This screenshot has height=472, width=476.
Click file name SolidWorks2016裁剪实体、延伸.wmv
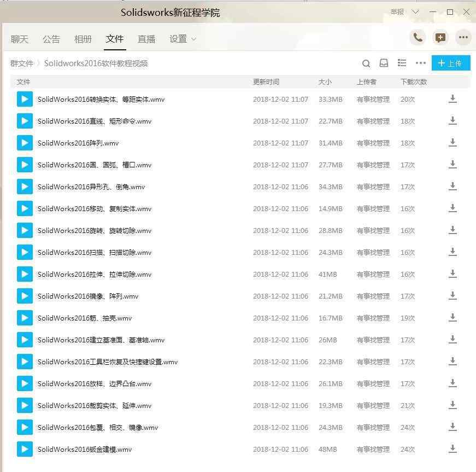pyautogui.click(x=95, y=405)
